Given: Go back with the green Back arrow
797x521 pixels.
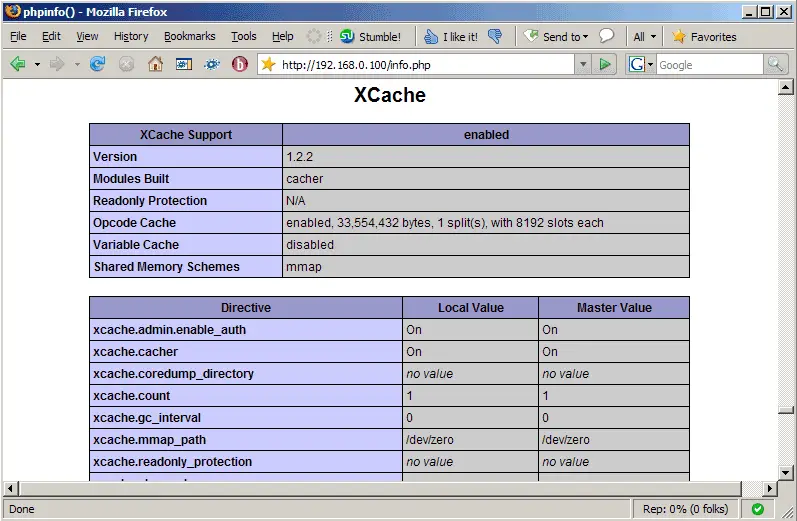Looking at the screenshot, I should 18,64.
